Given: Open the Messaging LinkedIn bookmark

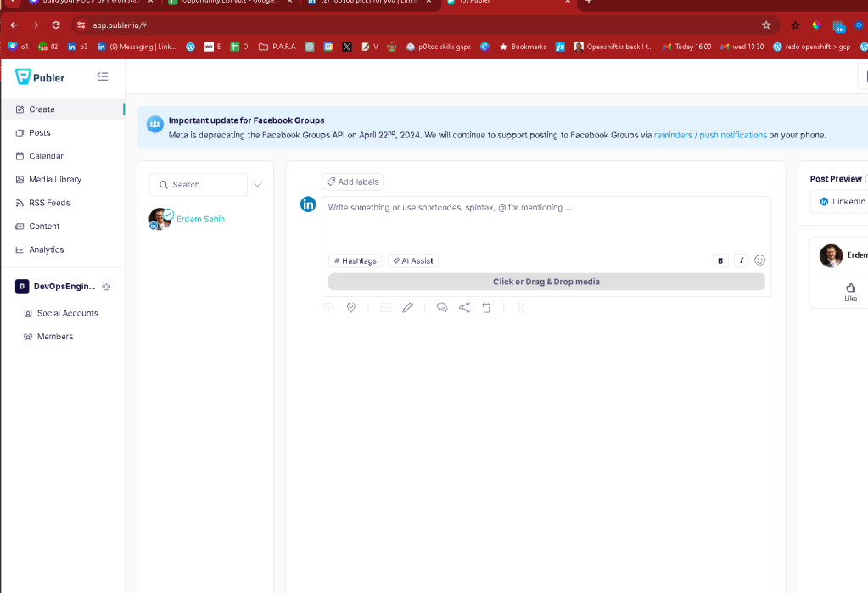Looking at the screenshot, I should [136, 47].
